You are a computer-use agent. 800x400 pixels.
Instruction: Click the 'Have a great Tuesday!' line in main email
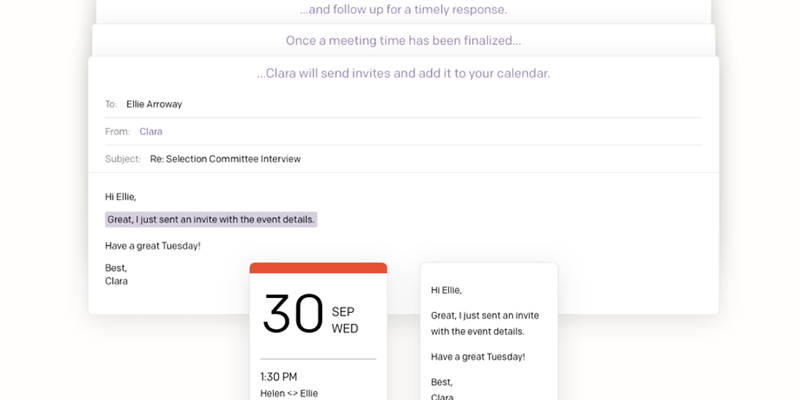(x=153, y=245)
